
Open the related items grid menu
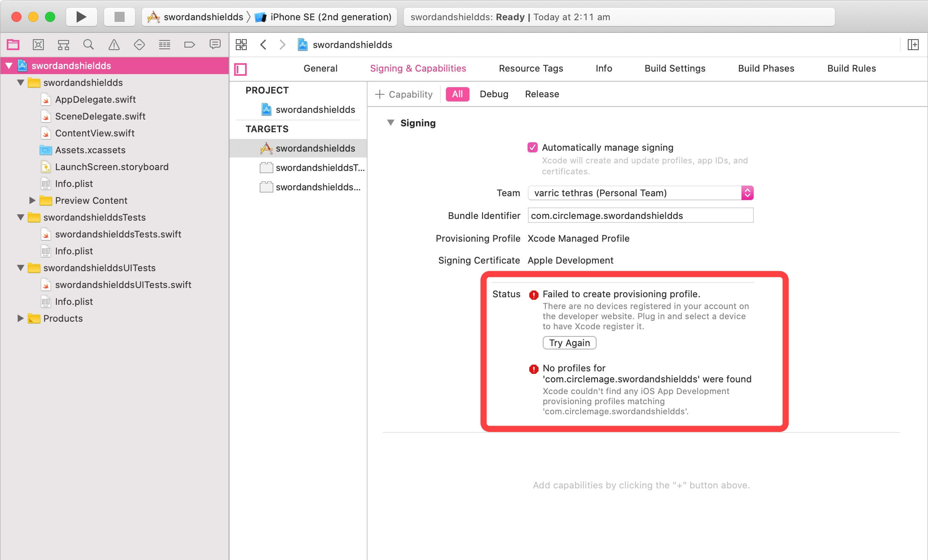tap(241, 45)
